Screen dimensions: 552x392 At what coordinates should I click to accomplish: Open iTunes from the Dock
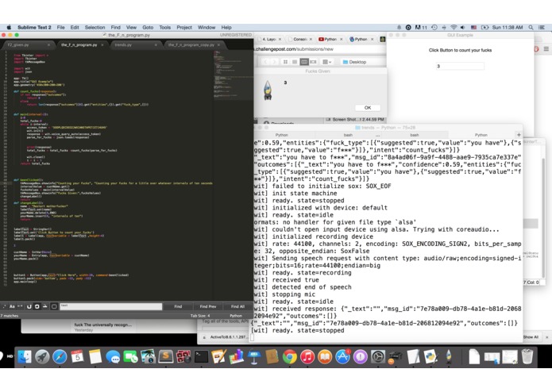point(307,357)
